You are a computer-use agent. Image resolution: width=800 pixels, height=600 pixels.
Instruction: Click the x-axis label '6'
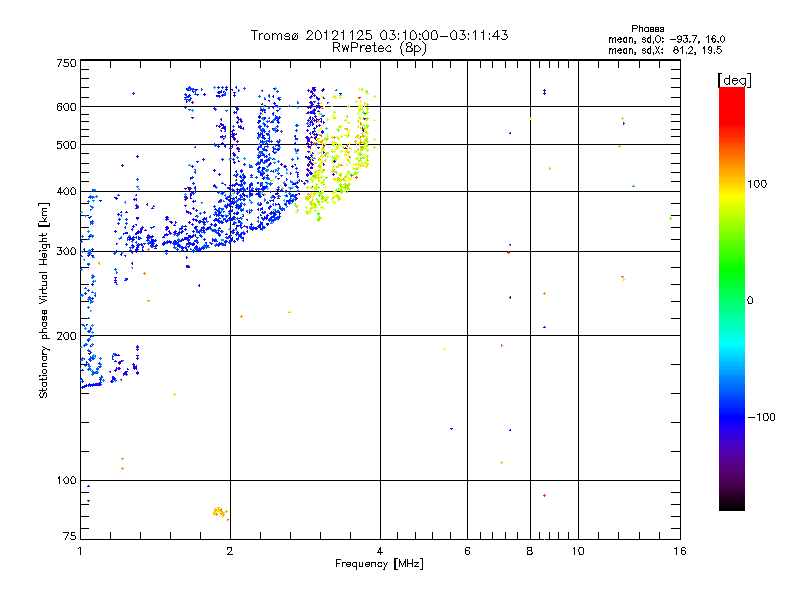click(467, 551)
